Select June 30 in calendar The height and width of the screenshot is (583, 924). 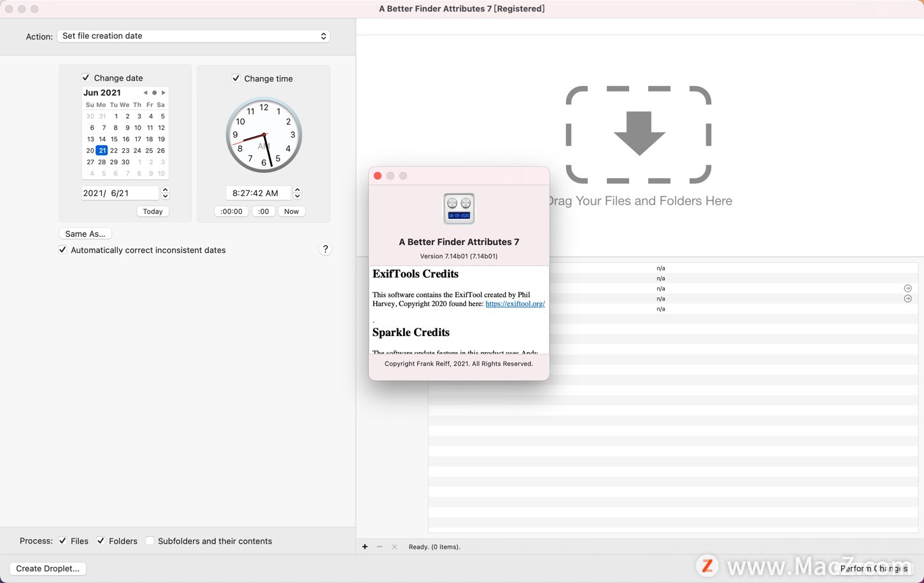(125, 162)
